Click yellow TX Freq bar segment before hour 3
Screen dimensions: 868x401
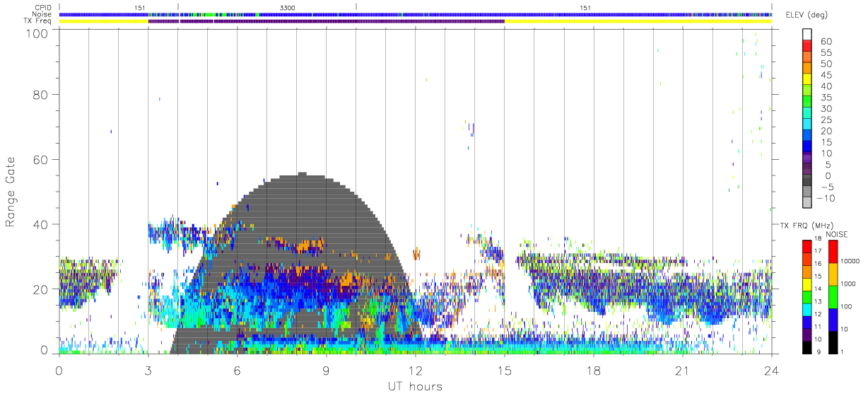click(103, 21)
